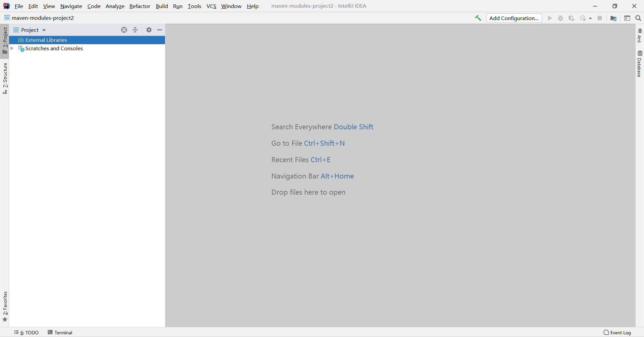Open the 6: TODO tool window
Screen dimensions: 644x337
coord(26,332)
